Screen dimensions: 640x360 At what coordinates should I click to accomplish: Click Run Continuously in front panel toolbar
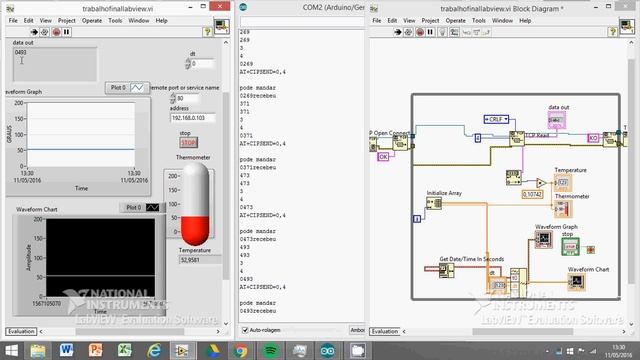click(44, 32)
